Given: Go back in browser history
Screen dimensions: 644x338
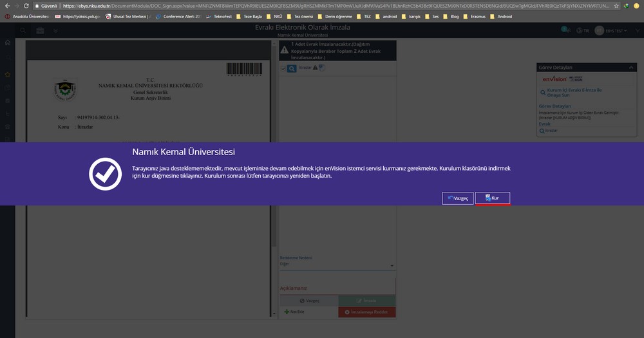Looking at the screenshot, I should click(7, 6).
